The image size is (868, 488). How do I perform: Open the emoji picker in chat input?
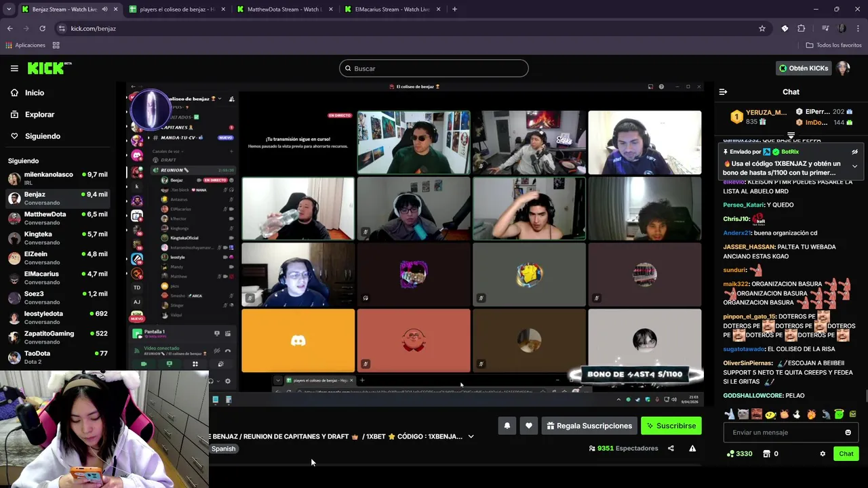point(848,432)
